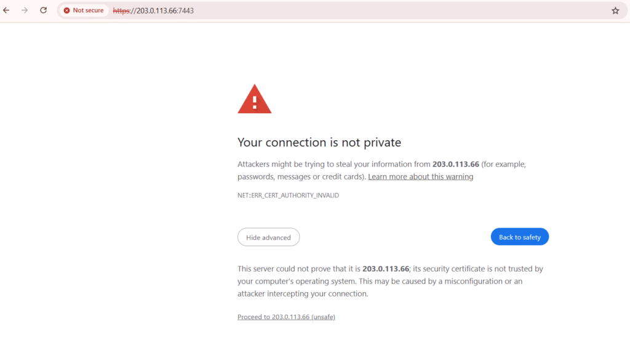The width and height of the screenshot is (630, 364).
Task: Click the crossed-out https in the URL
Action: [x=121, y=11]
